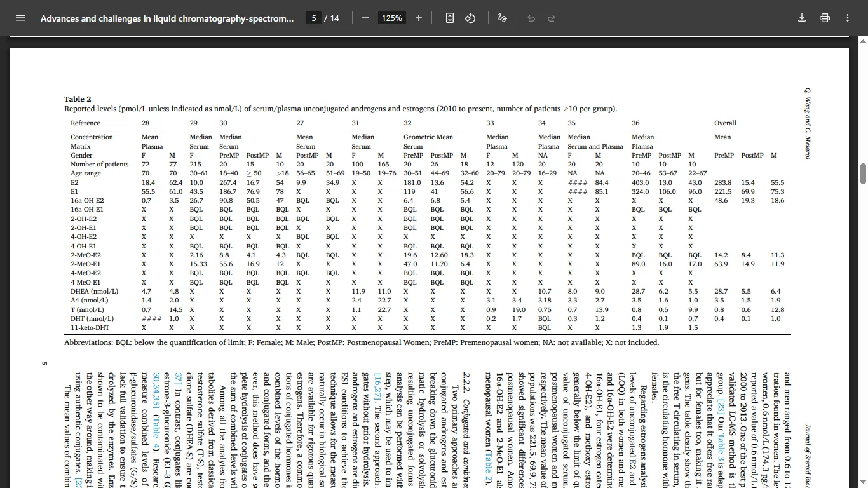Click the rotated 'Q. Wang and C. Mesaros' header
The image size is (868, 488).
click(808, 124)
